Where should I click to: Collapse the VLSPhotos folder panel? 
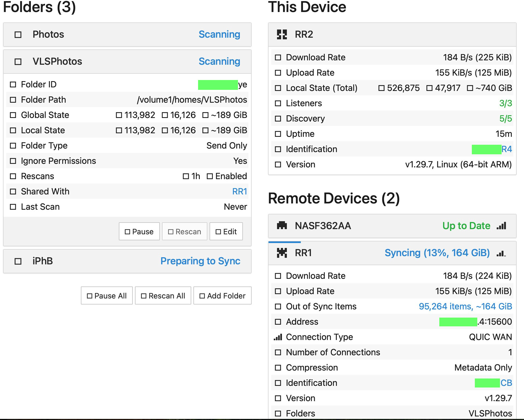point(127,61)
